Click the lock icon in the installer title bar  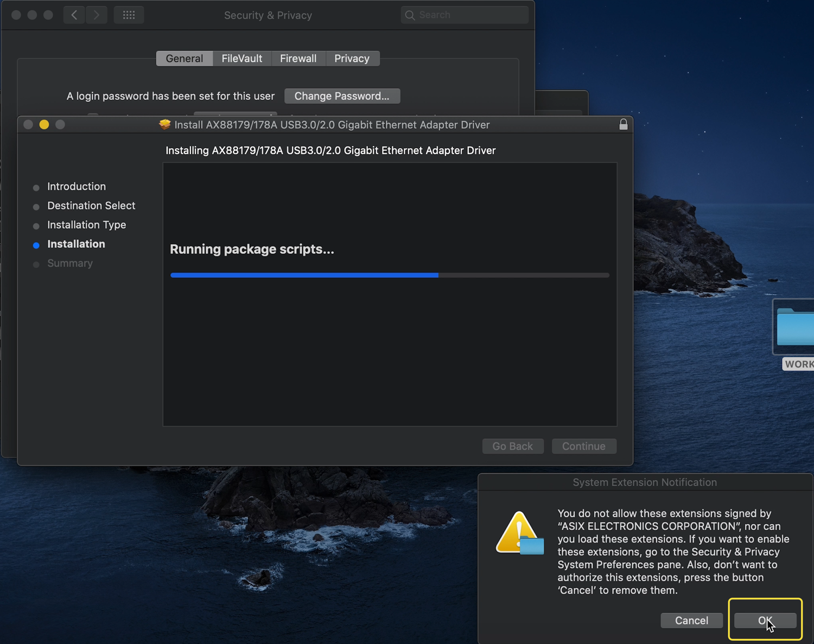coord(623,124)
